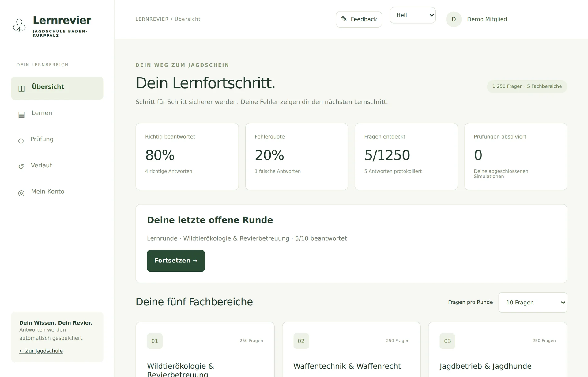This screenshot has height=377, width=588.
Task: Click the 03 badge on third Fachbereich
Action: [x=447, y=341]
